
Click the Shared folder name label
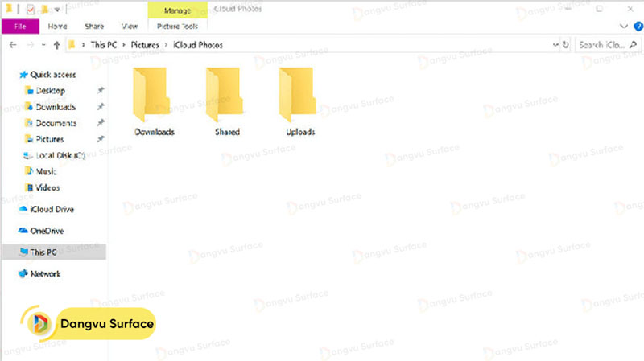click(x=227, y=132)
